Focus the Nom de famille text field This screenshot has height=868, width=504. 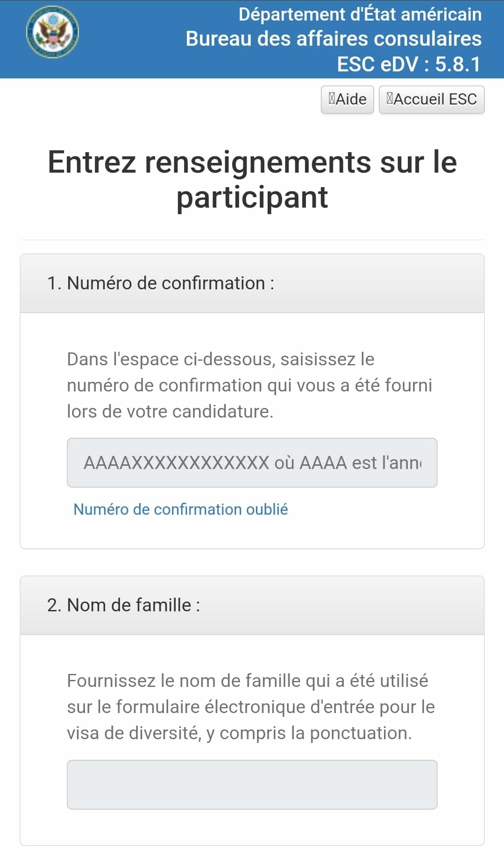pyautogui.click(x=252, y=784)
